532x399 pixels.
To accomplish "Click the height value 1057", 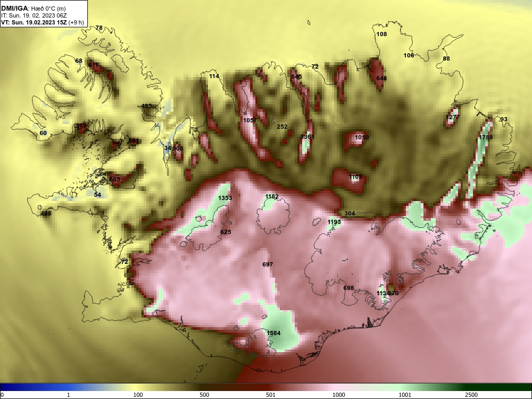I will point(250,120).
